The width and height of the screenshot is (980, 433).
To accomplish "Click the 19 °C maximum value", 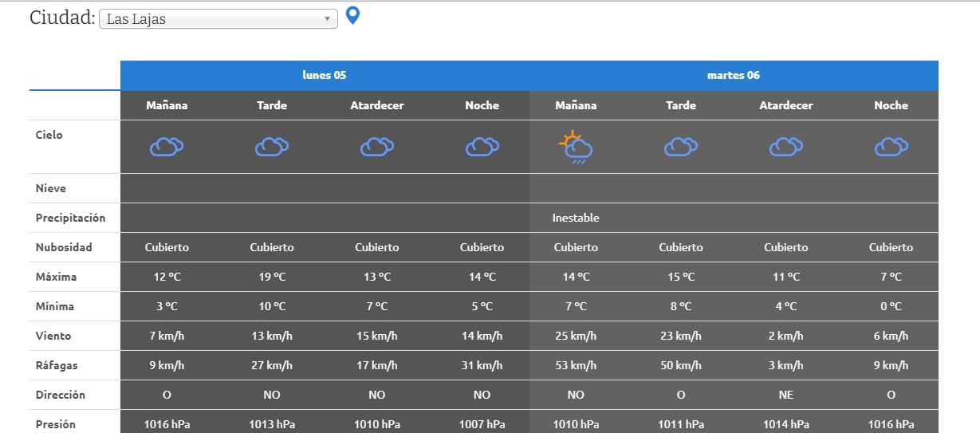I will [272, 277].
